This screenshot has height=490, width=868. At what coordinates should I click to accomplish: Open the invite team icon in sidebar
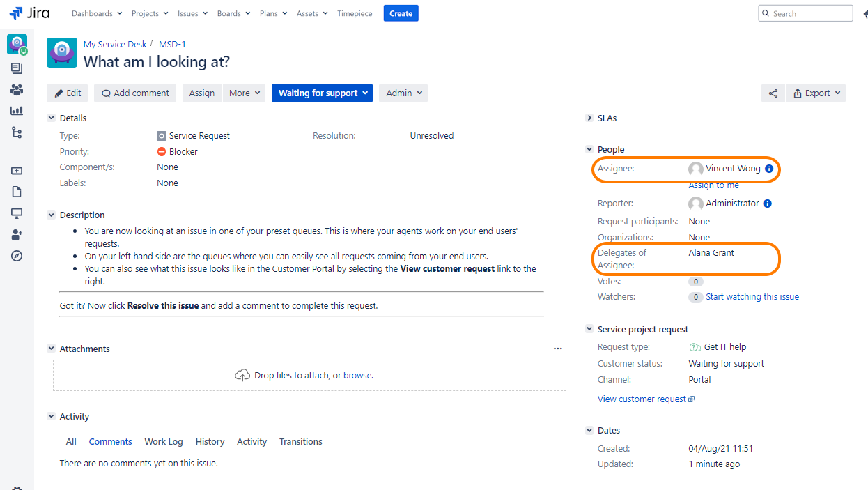17,235
